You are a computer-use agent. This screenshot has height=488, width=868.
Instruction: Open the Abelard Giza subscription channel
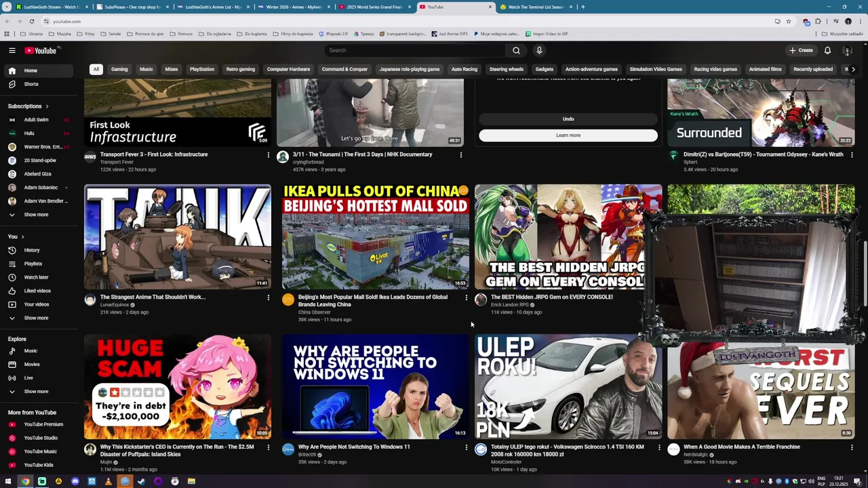point(40,174)
